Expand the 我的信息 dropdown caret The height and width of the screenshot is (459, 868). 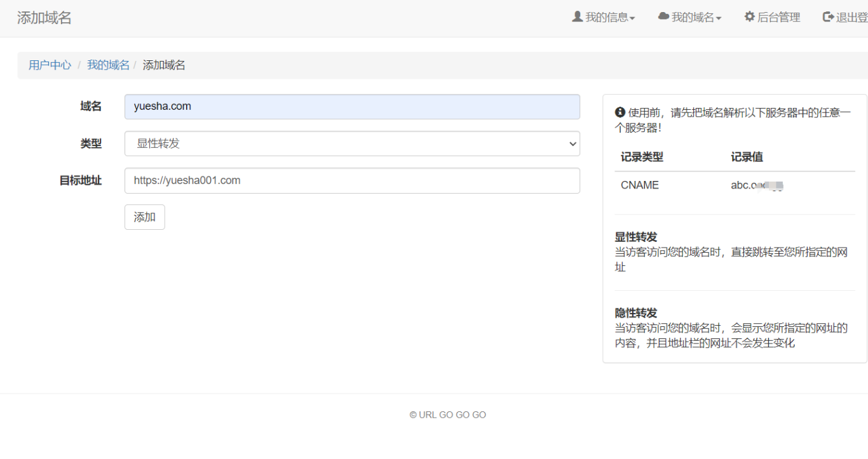tap(632, 18)
